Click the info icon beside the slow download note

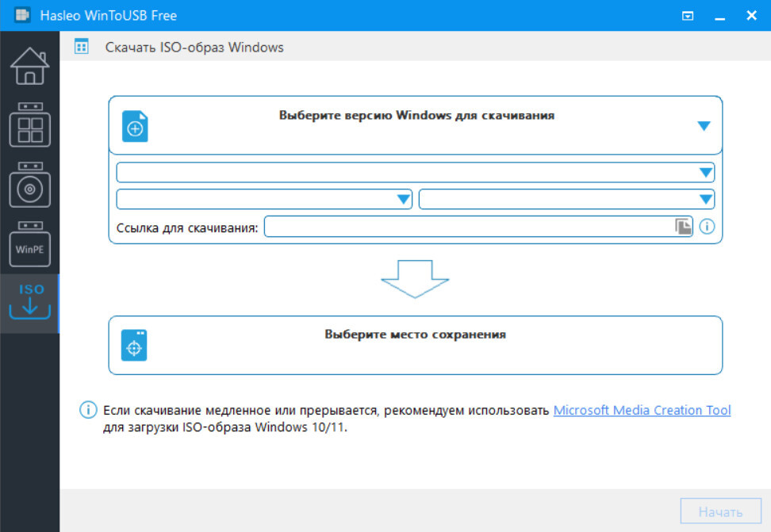click(x=88, y=410)
